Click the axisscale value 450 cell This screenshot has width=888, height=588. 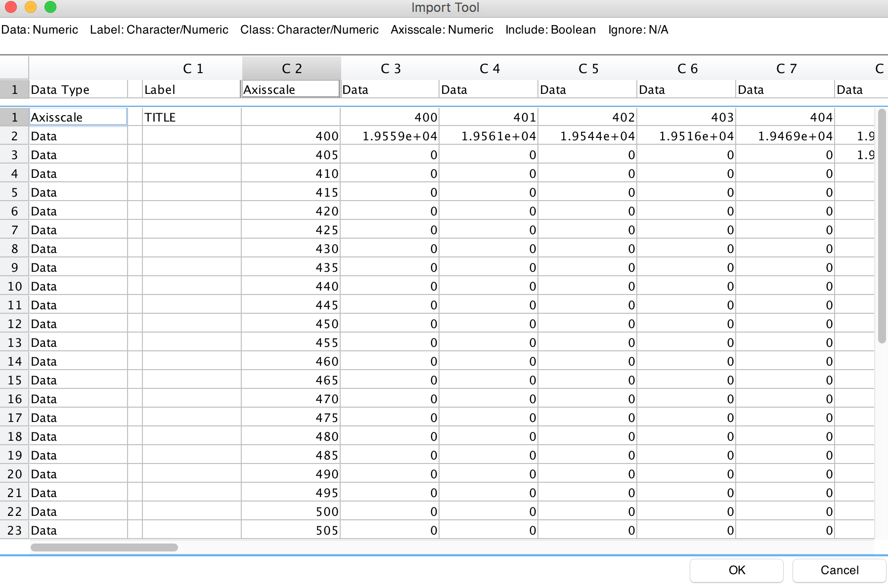point(291,324)
